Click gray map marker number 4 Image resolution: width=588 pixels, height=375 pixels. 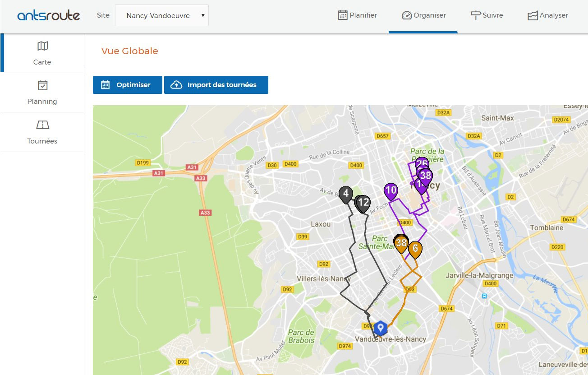pos(346,194)
